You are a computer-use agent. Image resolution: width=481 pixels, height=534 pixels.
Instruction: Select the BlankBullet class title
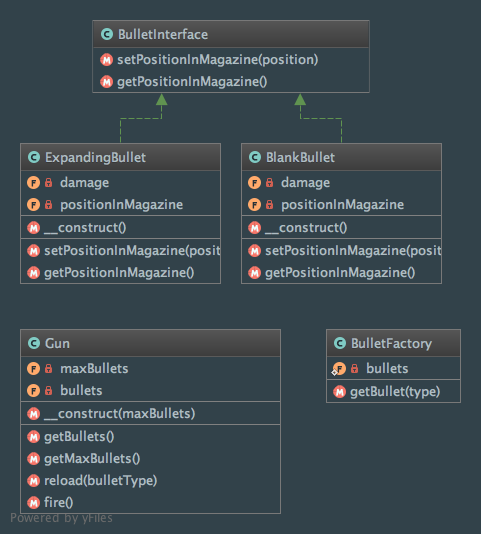pyautogui.click(x=300, y=157)
